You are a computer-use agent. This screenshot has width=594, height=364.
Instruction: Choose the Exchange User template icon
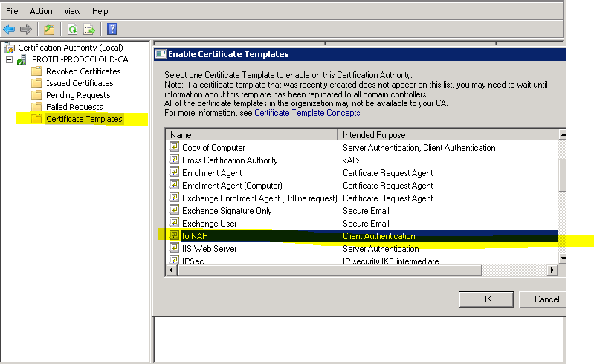click(174, 224)
